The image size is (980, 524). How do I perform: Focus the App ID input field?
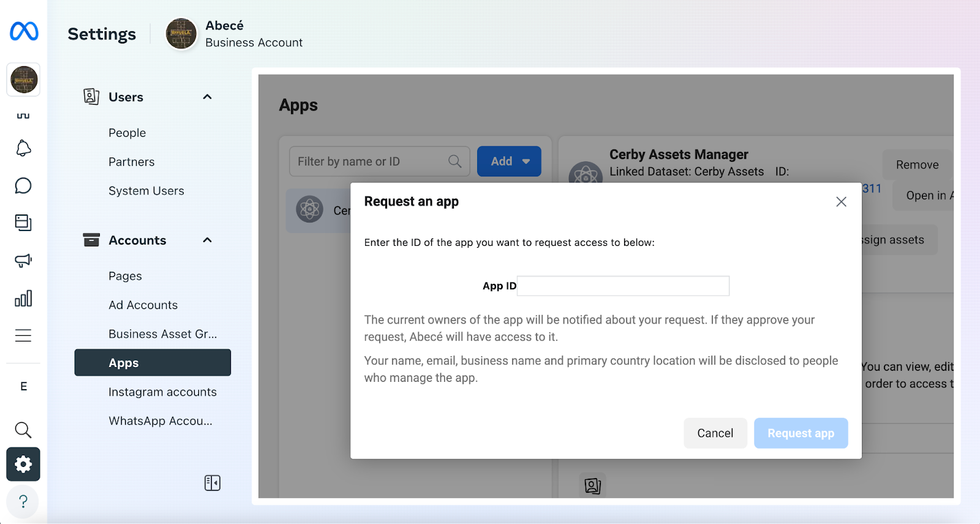tap(623, 286)
